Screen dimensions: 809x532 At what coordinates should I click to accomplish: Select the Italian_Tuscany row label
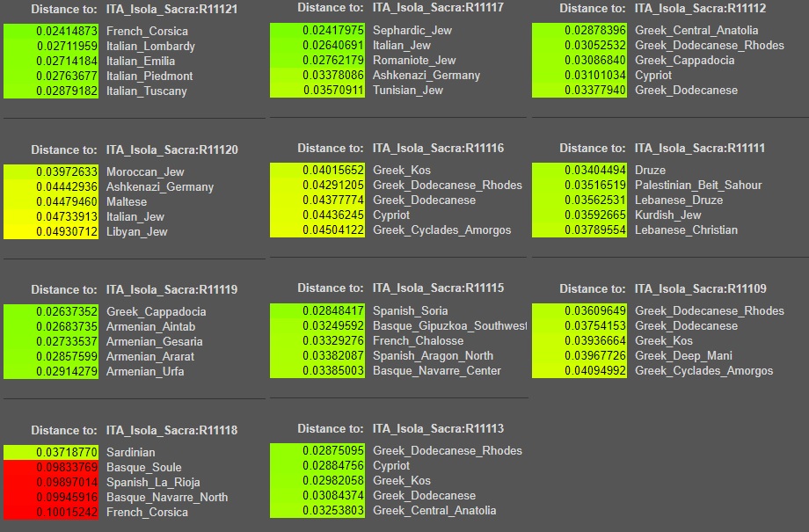147,91
